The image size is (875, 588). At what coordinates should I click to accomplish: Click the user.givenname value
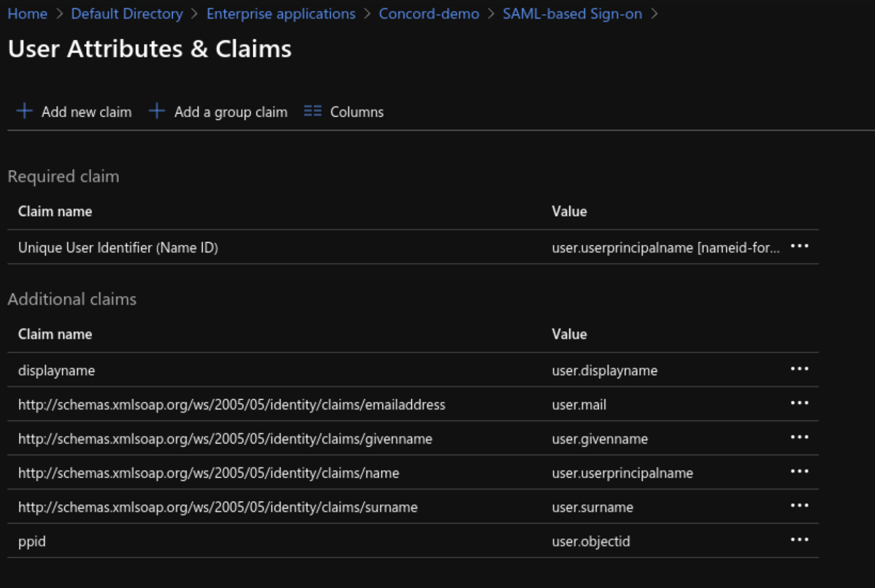tap(600, 438)
